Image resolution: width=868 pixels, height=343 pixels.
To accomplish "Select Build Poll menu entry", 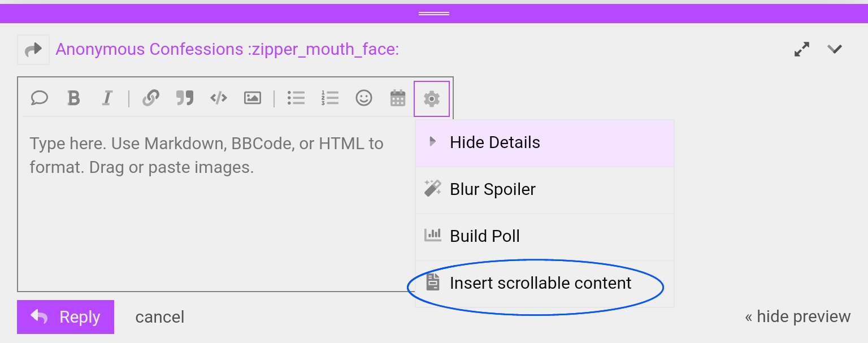I will [x=484, y=236].
